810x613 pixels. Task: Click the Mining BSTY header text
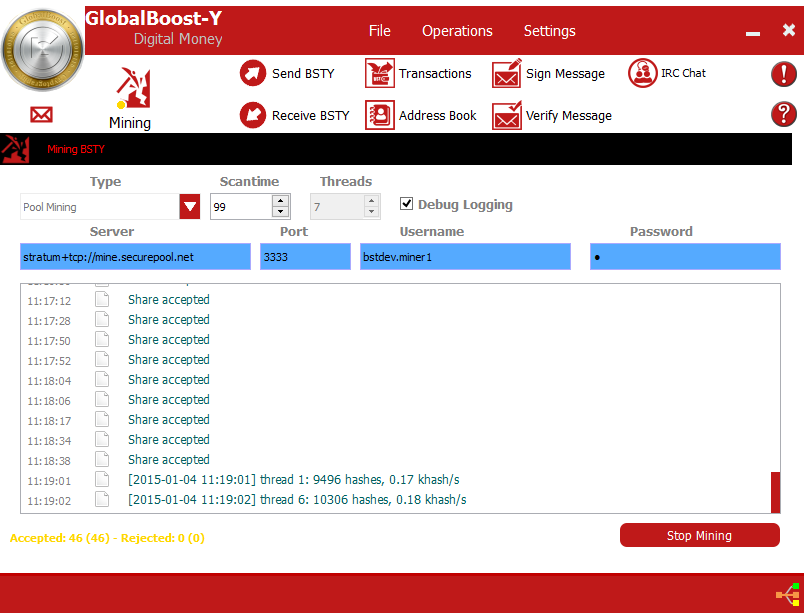[76, 149]
